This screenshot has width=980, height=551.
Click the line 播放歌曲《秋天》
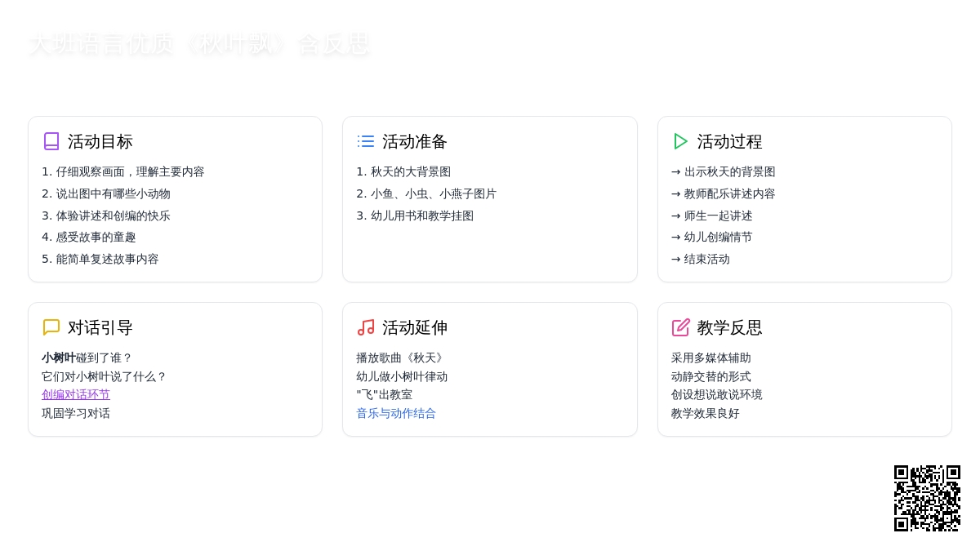pyautogui.click(x=402, y=358)
